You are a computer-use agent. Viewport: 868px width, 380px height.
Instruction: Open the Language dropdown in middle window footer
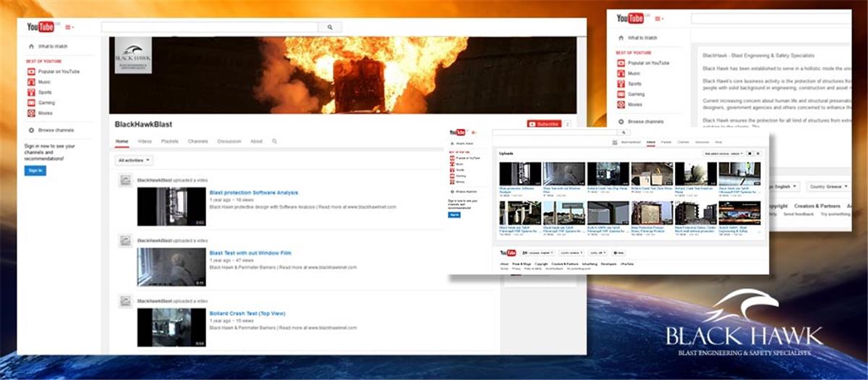point(537,253)
